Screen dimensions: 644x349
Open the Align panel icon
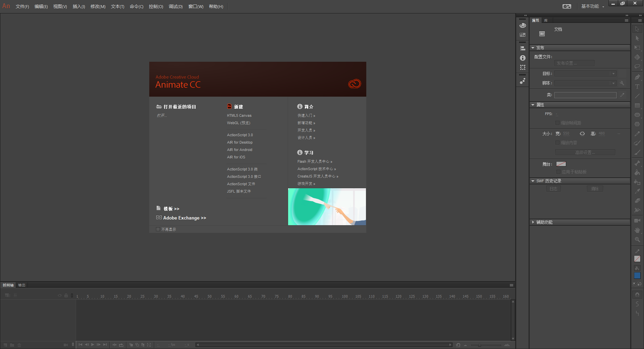523,49
